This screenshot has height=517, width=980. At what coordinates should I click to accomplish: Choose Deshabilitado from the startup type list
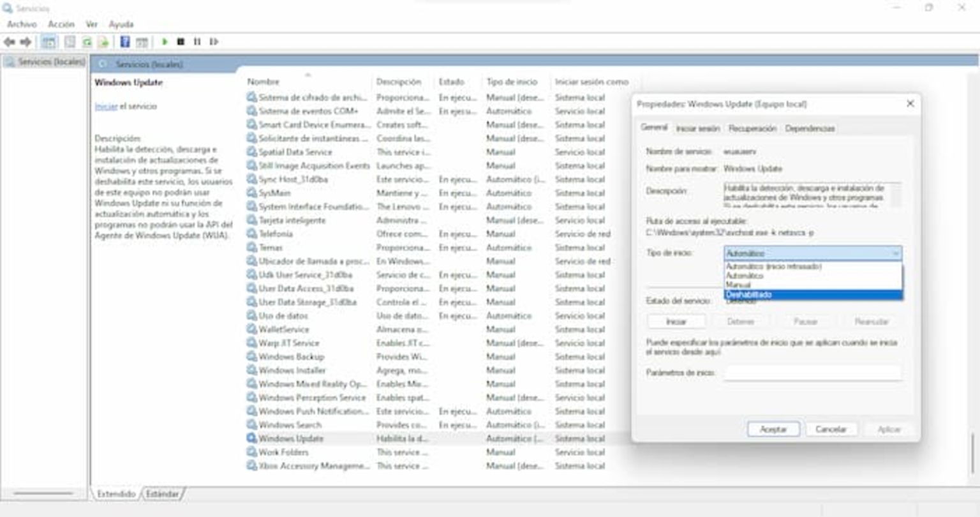(x=813, y=295)
